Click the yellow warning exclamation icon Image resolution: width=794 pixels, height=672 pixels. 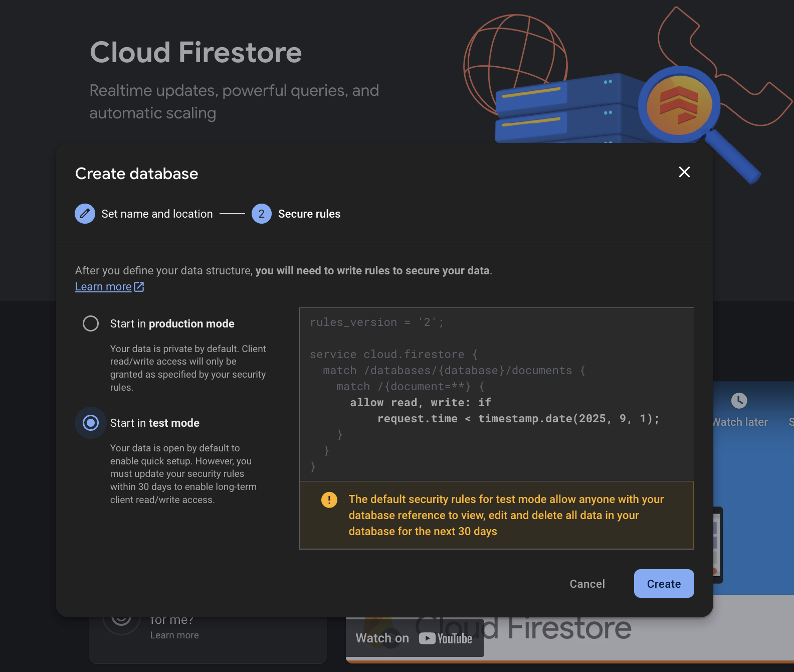(x=329, y=499)
